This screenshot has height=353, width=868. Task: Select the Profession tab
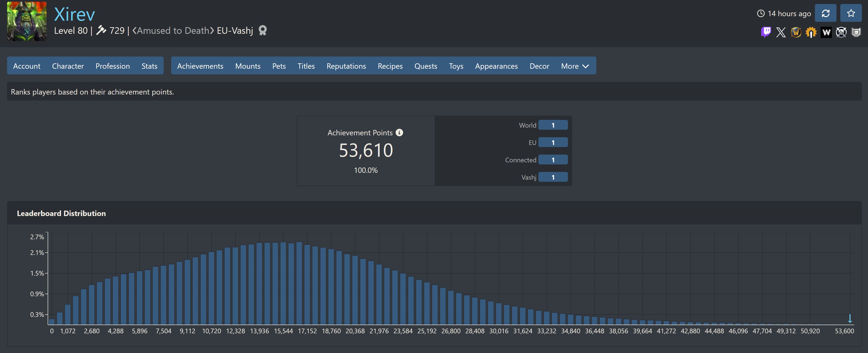pos(112,66)
